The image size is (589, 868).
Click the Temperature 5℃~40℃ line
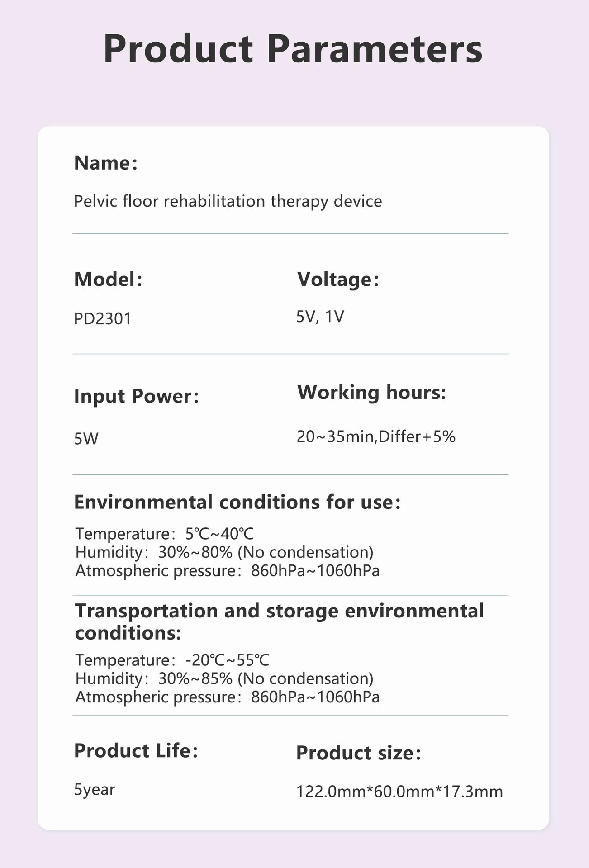165,534
